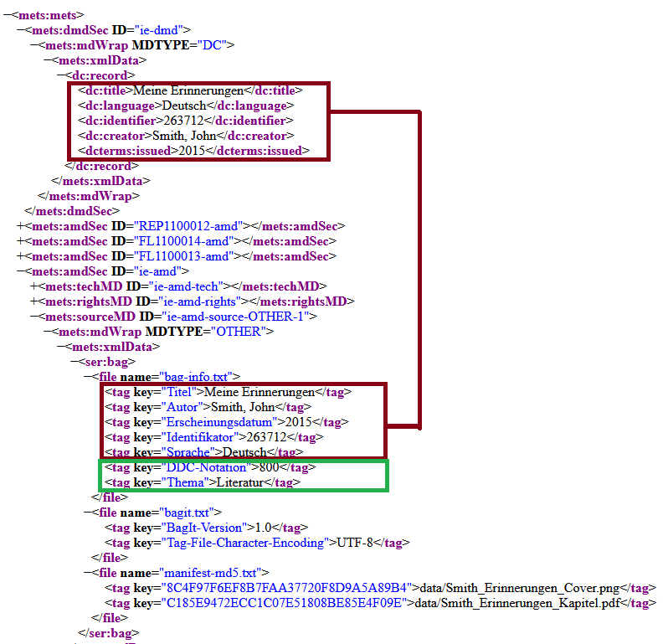
Task: Collapse the manifest-md5.txt file node
Action: [86, 573]
